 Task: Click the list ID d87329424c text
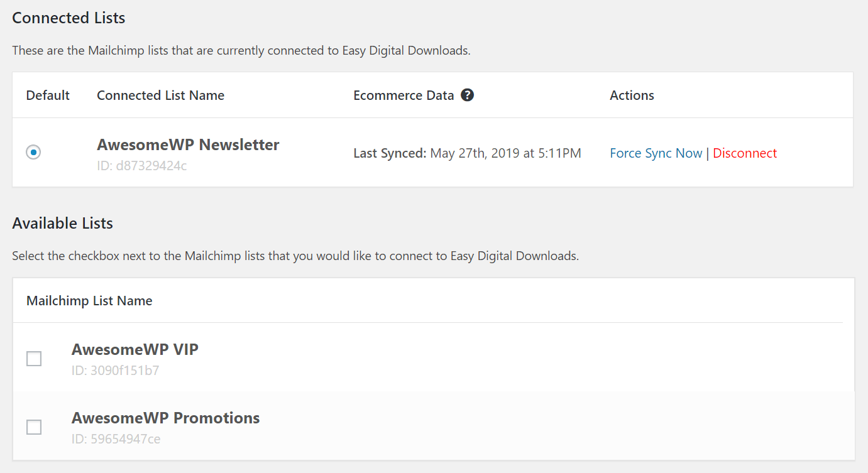click(x=142, y=166)
